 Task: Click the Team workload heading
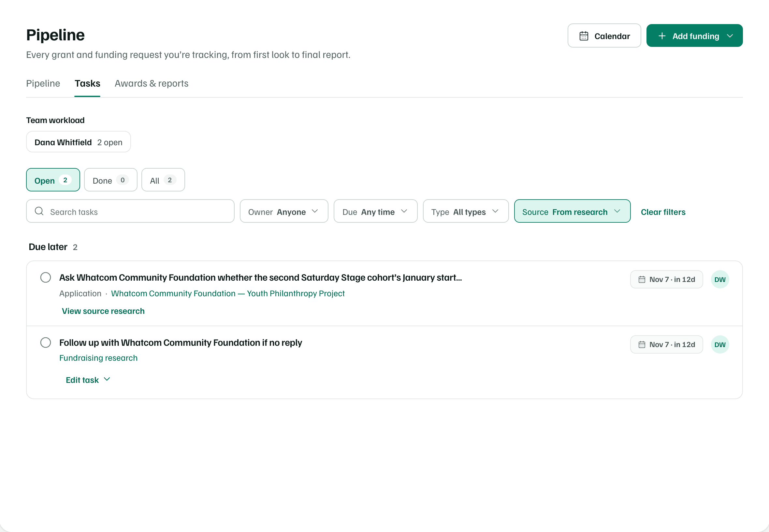[x=55, y=120]
